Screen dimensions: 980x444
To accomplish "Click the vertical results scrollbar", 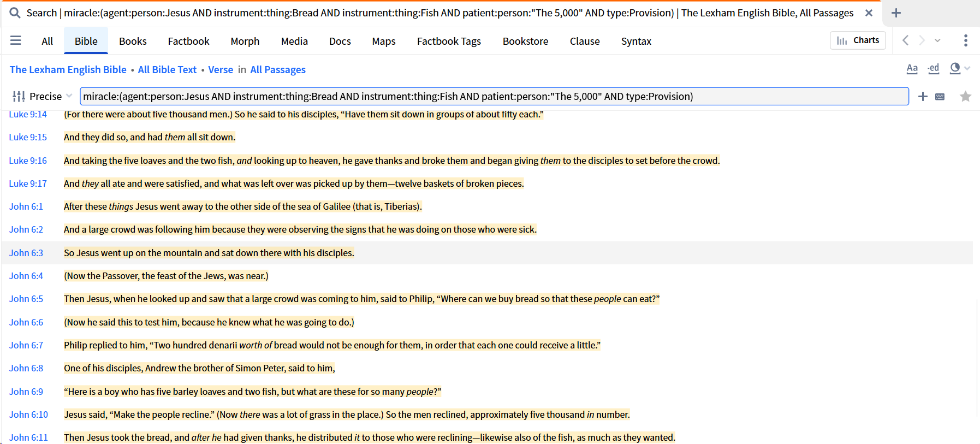I will coord(976,358).
